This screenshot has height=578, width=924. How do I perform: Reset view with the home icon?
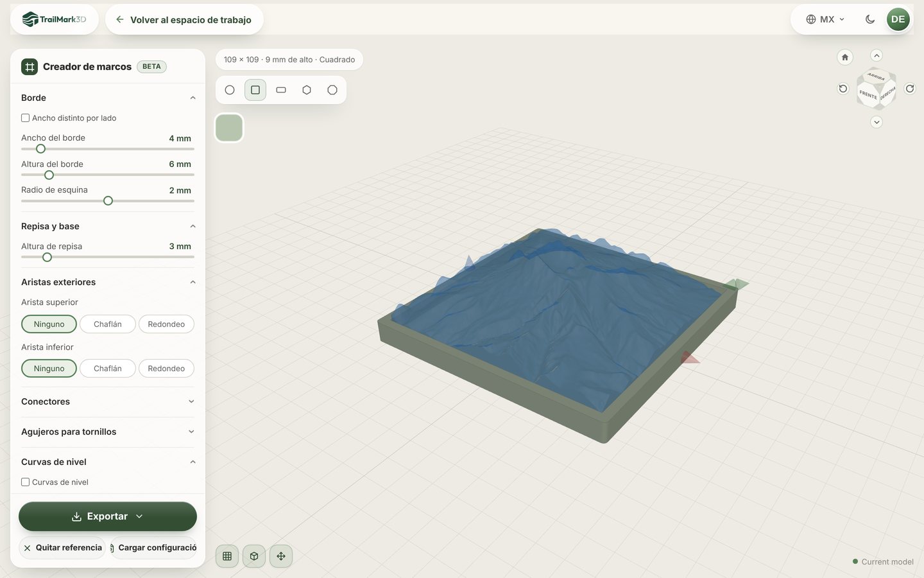click(x=845, y=57)
